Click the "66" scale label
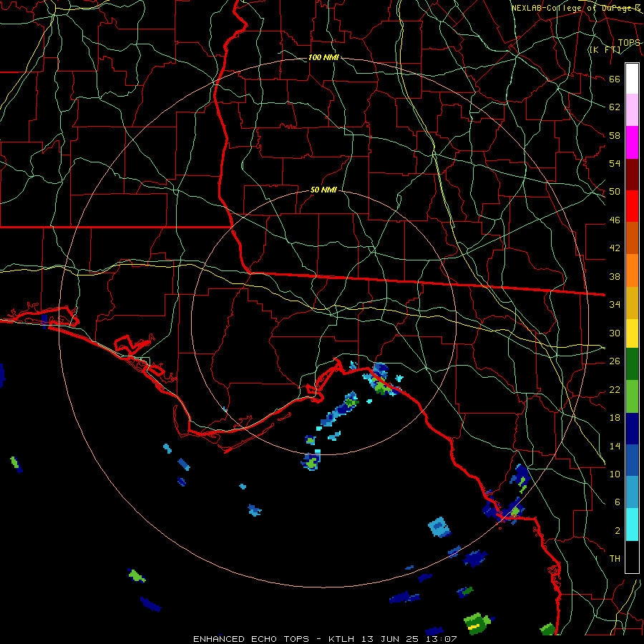This screenshot has height=644, width=644. click(615, 79)
